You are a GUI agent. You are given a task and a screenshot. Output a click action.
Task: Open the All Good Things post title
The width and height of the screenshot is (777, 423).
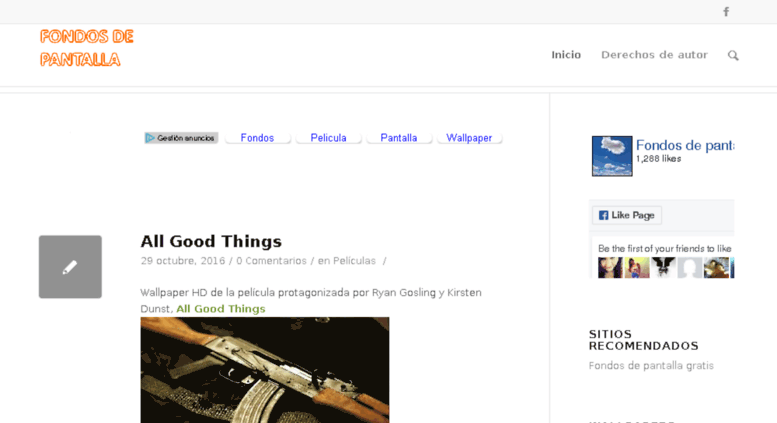click(x=211, y=241)
